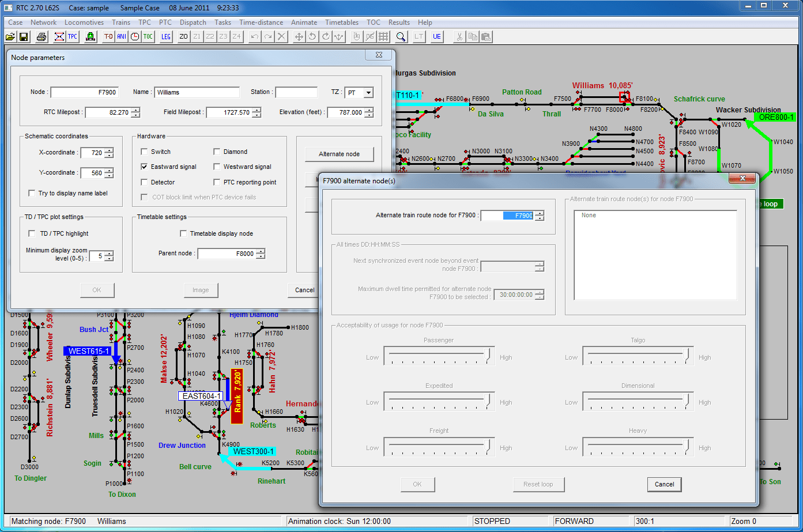The height and width of the screenshot is (532, 803).
Task: Start animation with ANI toolbar icon
Action: pos(122,37)
